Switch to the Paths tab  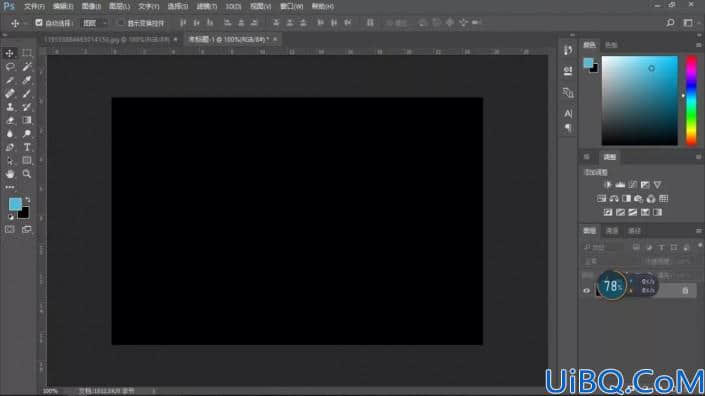634,231
